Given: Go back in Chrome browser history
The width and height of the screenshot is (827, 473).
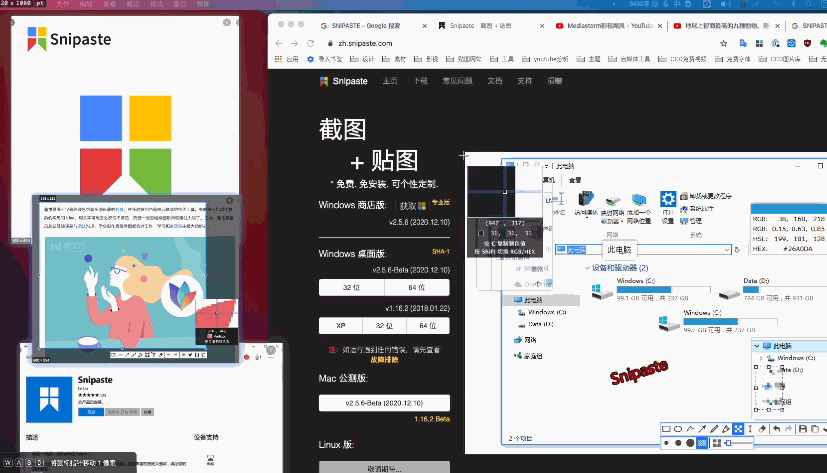Looking at the screenshot, I should [278, 43].
